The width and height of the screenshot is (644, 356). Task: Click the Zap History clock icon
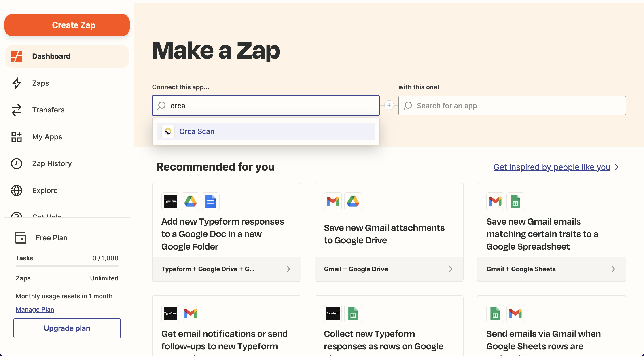pyautogui.click(x=17, y=163)
